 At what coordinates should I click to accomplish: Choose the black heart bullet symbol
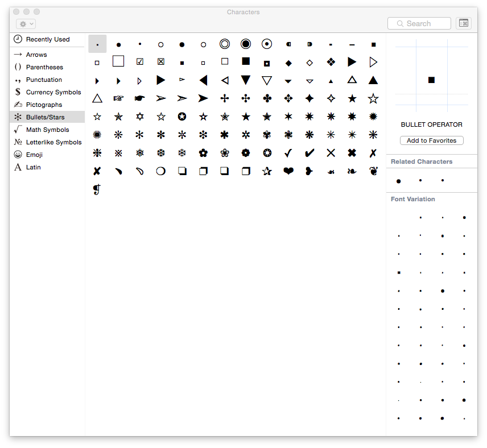(288, 171)
